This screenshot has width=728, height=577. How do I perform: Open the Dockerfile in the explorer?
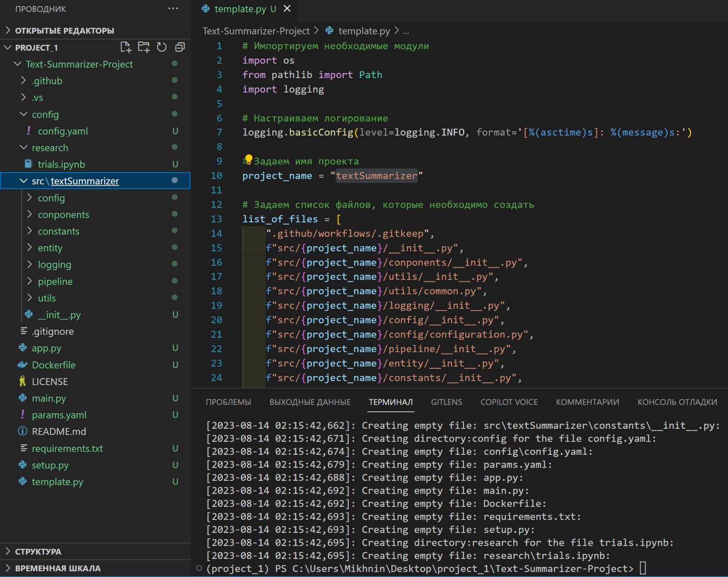tap(53, 365)
